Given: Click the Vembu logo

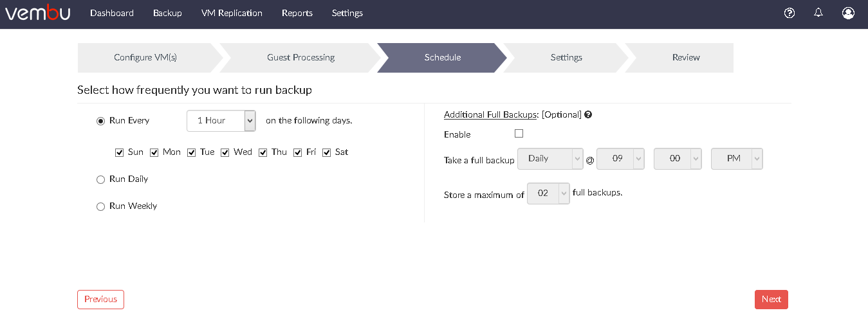Looking at the screenshot, I should pyautogui.click(x=37, y=13).
